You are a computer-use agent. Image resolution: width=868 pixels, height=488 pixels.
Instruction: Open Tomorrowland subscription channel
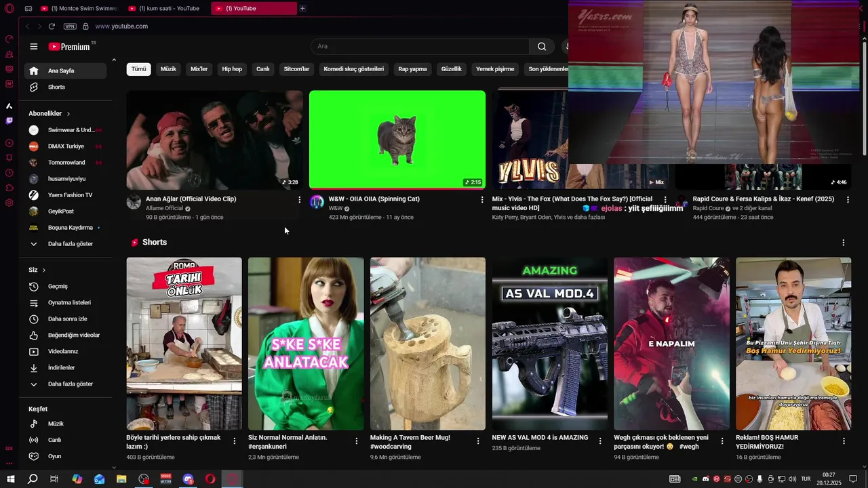pyautogui.click(x=65, y=163)
